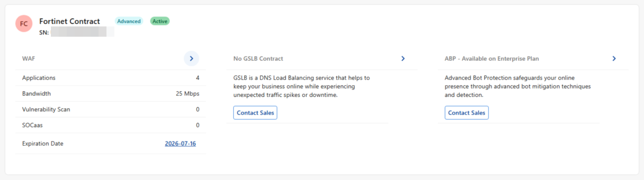
Task: Select the 25 Mbps bandwidth value
Action: pyautogui.click(x=187, y=94)
